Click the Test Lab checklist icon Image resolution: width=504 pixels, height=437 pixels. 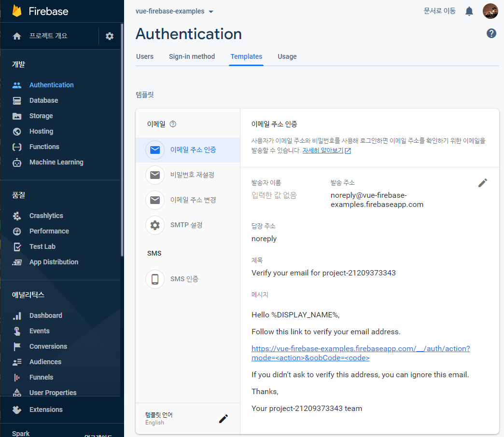[x=17, y=246]
